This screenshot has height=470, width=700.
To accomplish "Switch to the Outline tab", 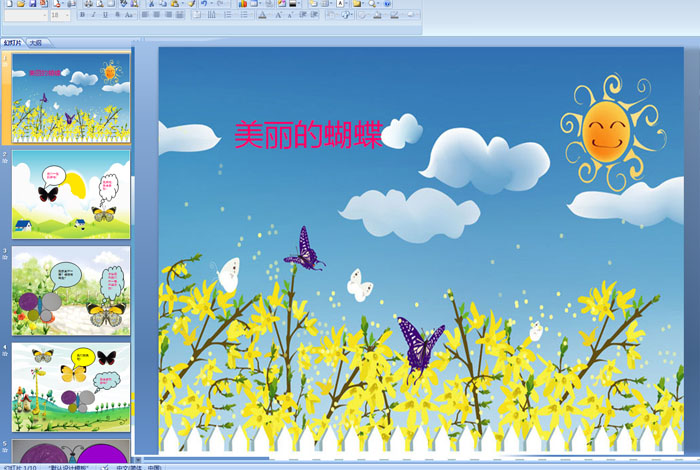I will pyautogui.click(x=36, y=43).
